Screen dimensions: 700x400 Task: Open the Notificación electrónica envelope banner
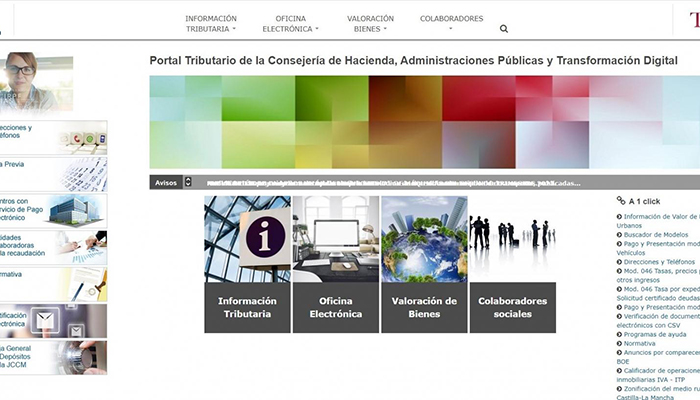[x=53, y=321]
